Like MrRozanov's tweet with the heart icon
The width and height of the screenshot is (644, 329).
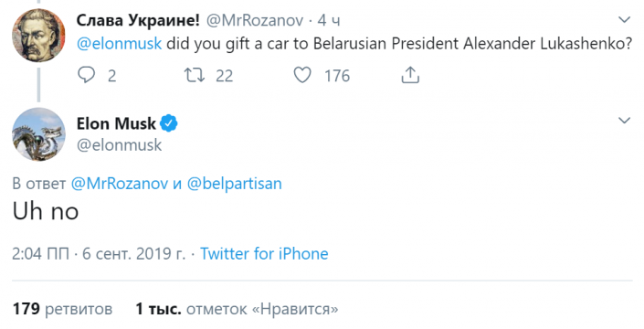pos(302,76)
